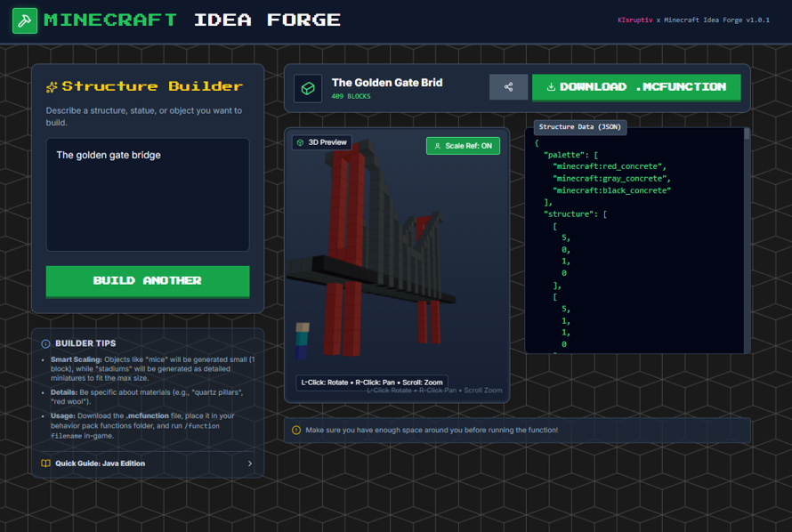Click the cube icon in 3D Preview label
This screenshot has height=532, width=792.
pyautogui.click(x=300, y=142)
